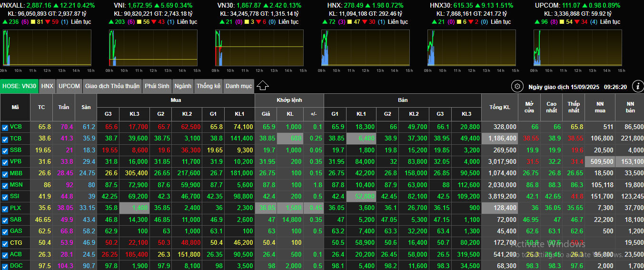Click the up arrow icon after Danh mục
644x270 pixels.
[263, 86]
